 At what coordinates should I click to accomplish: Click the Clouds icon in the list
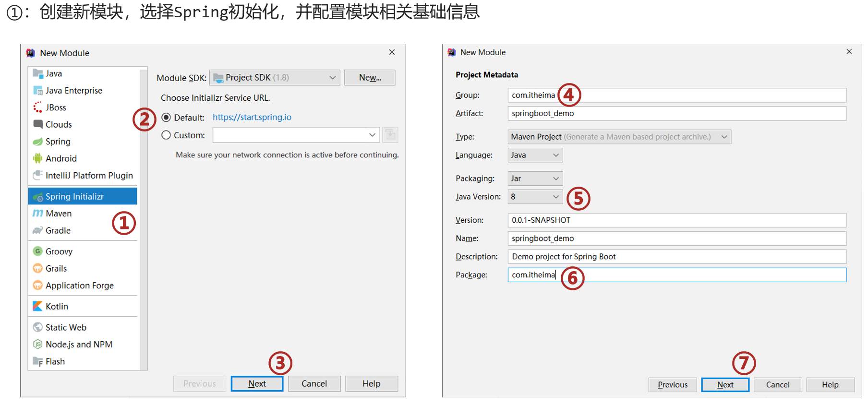point(37,124)
